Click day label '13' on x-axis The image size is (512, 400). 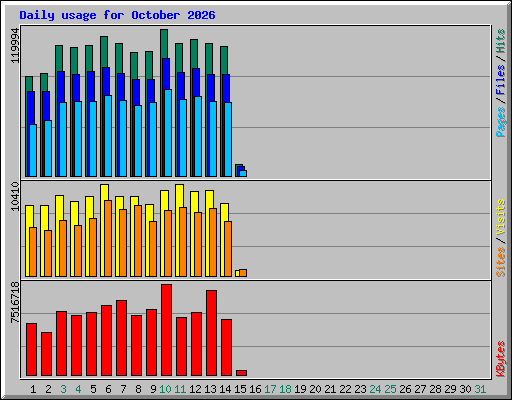pyautogui.click(x=210, y=389)
